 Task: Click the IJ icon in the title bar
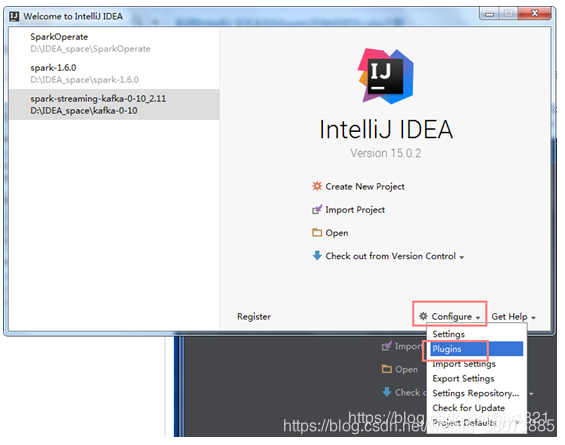click(x=14, y=17)
